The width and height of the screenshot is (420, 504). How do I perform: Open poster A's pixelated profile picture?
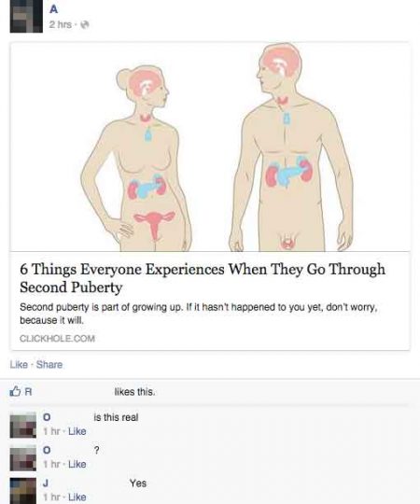point(26,16)
